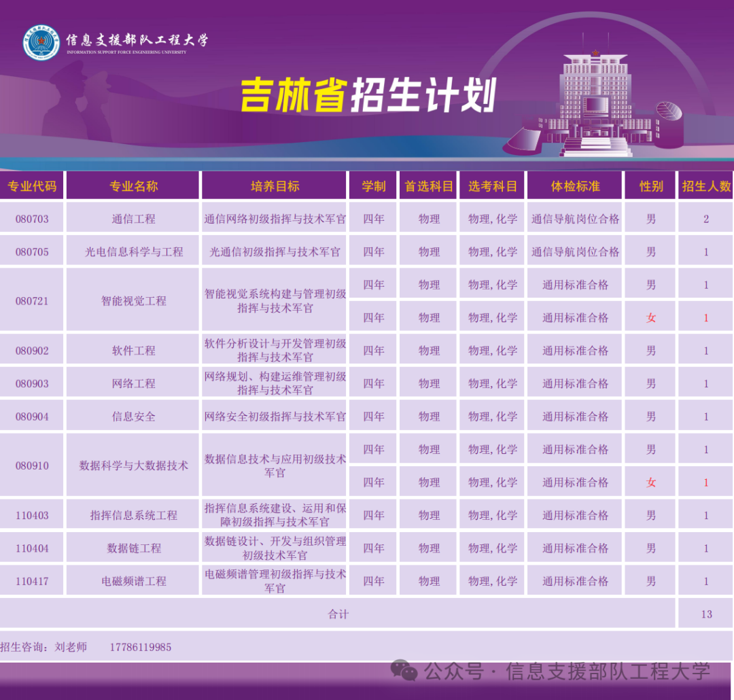The width and height of the screenshot is (734, 700).
Task: Click the red 女 in 智能视觉工程 row
Action: point(650,318)
